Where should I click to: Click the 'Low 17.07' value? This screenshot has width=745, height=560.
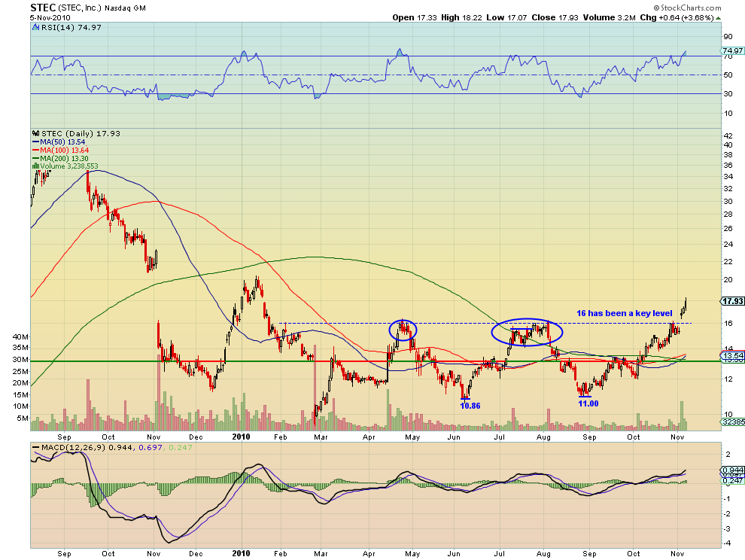[x=506, y=17]
